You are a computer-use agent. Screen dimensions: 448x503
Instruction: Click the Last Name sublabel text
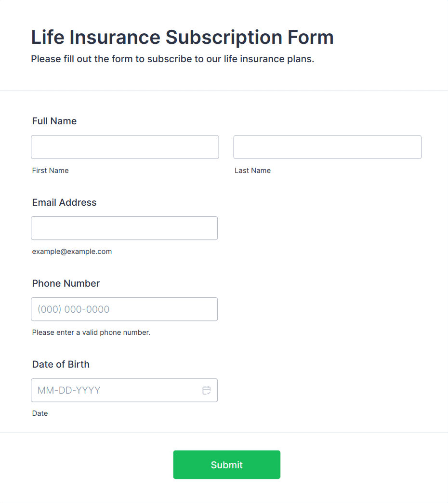(252, 171)
